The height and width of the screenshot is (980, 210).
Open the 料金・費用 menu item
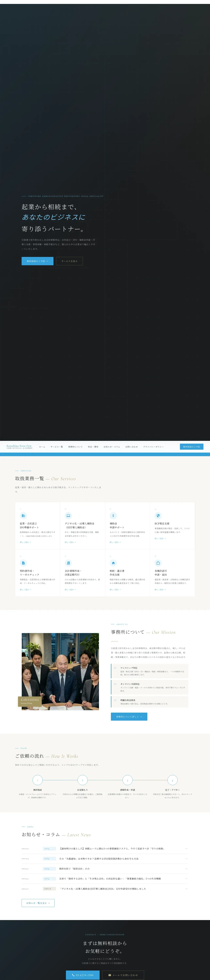[x=93, y=447]
